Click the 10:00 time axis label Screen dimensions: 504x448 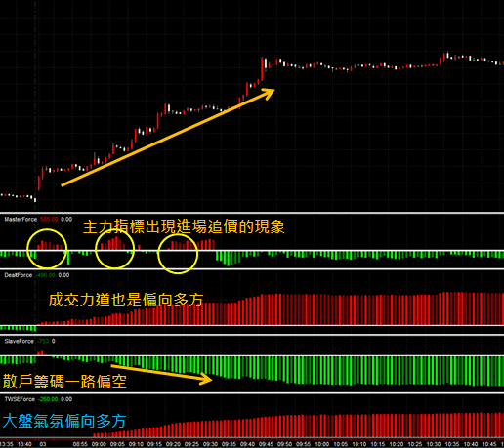click(x=321, y=444)
